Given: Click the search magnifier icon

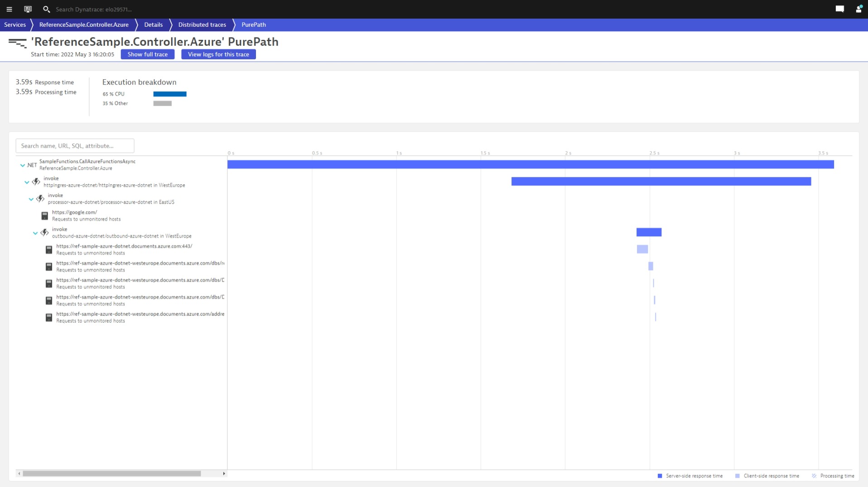Looking at the screenshot, I should pos(46,9).
